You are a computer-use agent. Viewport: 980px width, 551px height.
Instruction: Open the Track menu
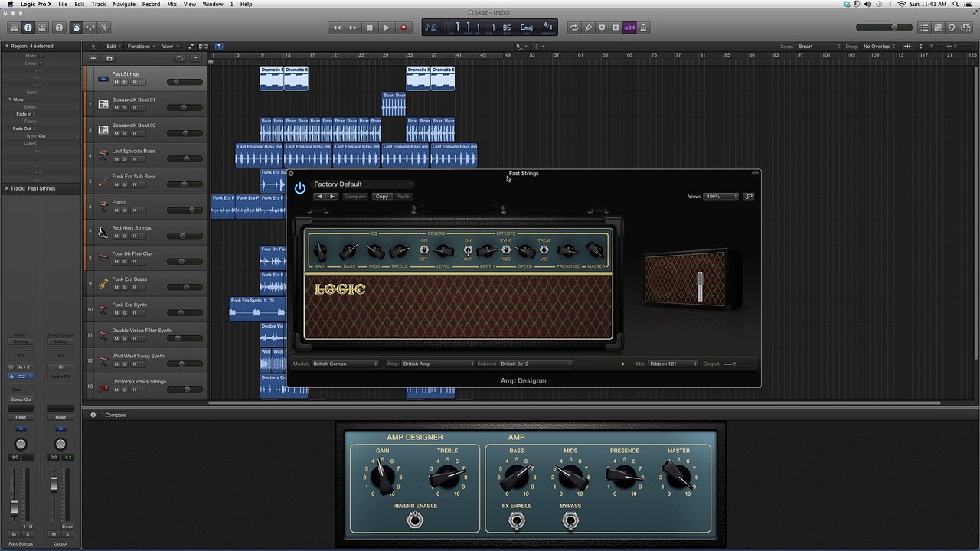tap(99, 4)
